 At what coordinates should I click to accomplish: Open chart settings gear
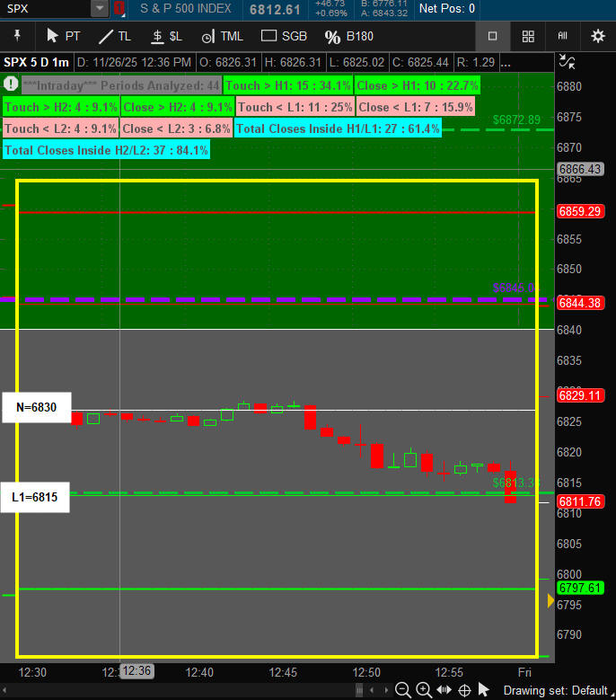(x=597, y=37)
